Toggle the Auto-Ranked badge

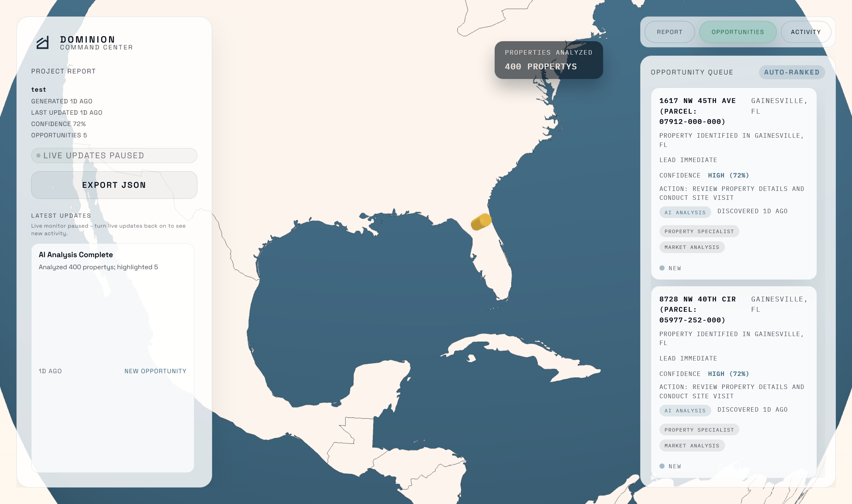792,72
